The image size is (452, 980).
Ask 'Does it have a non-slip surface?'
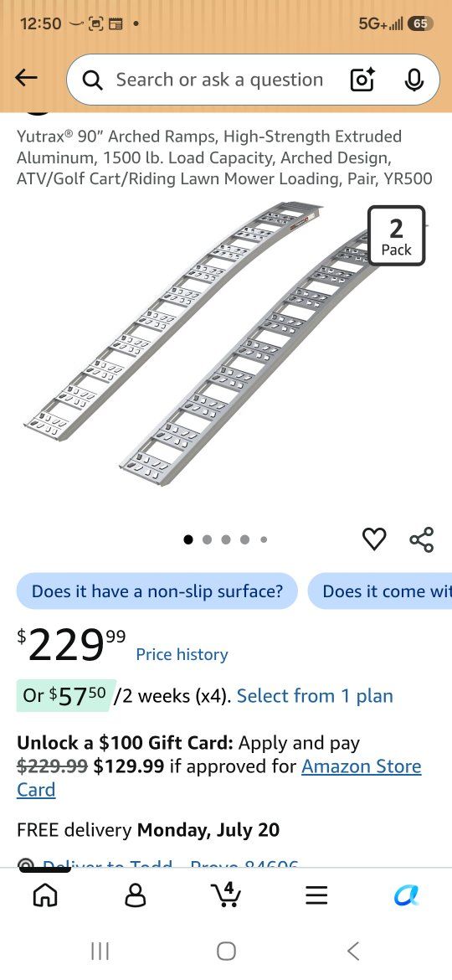pos(157,591)
